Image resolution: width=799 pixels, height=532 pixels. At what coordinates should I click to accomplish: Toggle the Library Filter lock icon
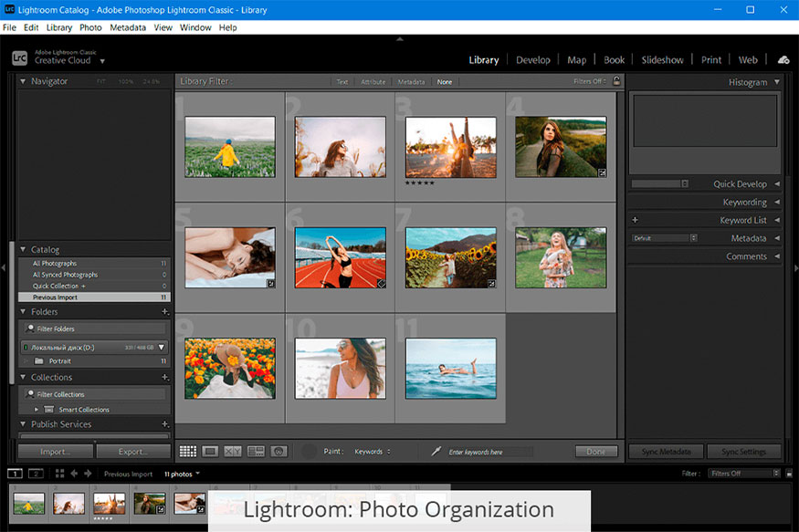click(616, 81)
